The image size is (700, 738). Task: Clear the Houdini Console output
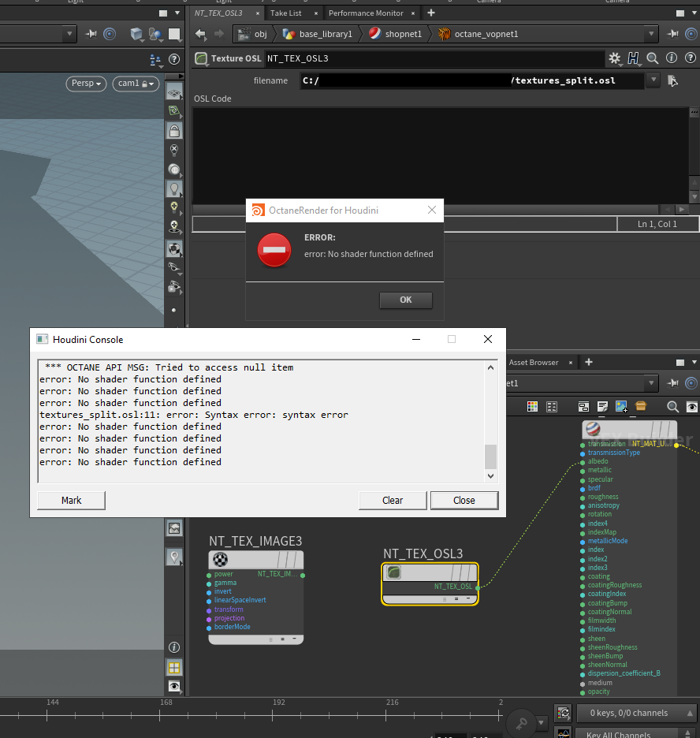tap(393, 501)
